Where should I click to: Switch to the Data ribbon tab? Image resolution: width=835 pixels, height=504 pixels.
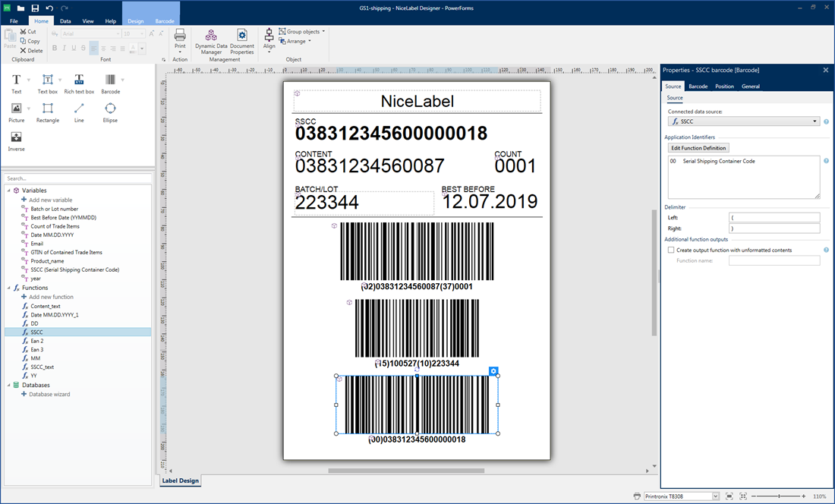(65, 21)
